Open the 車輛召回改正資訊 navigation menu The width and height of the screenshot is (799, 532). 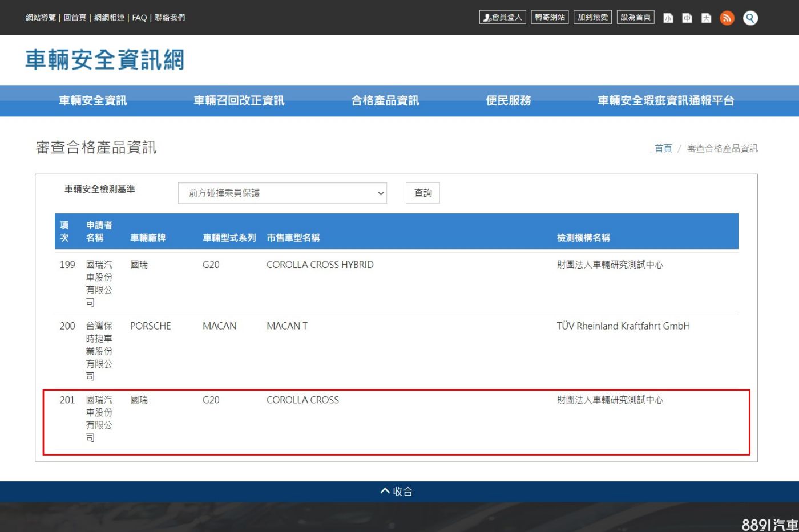239,101
